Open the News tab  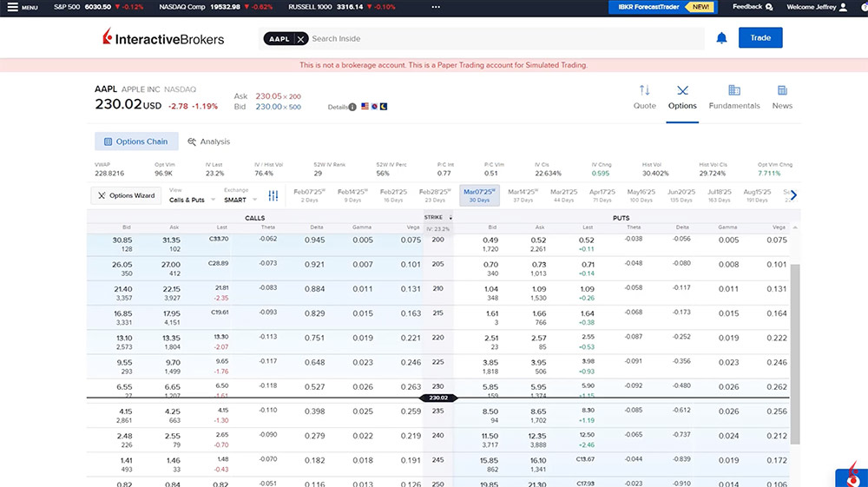coord(782,97)
